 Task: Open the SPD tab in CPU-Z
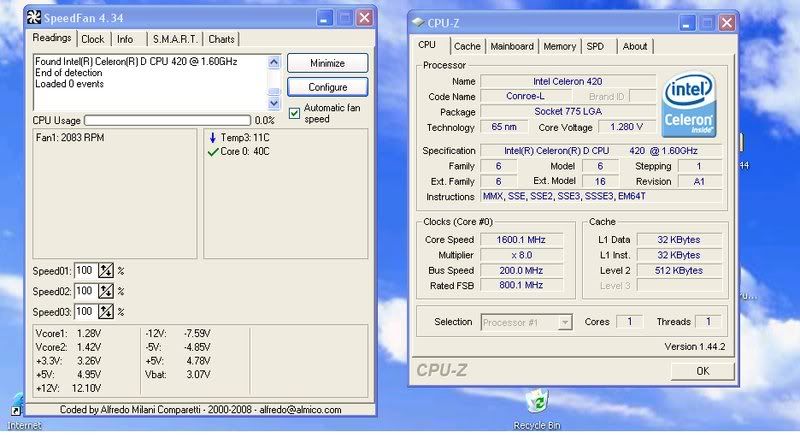[x=595, y=46]
